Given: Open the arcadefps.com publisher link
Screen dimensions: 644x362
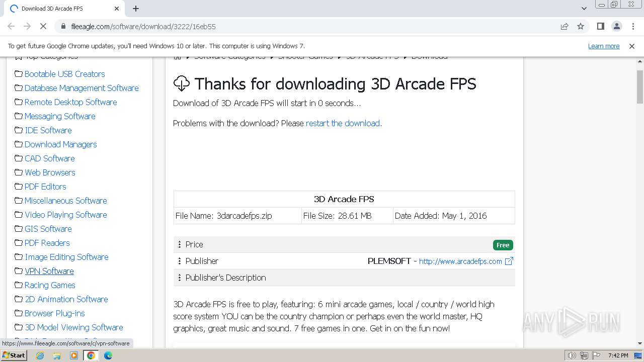Looking at the screenshot, I should pos(460,261).
